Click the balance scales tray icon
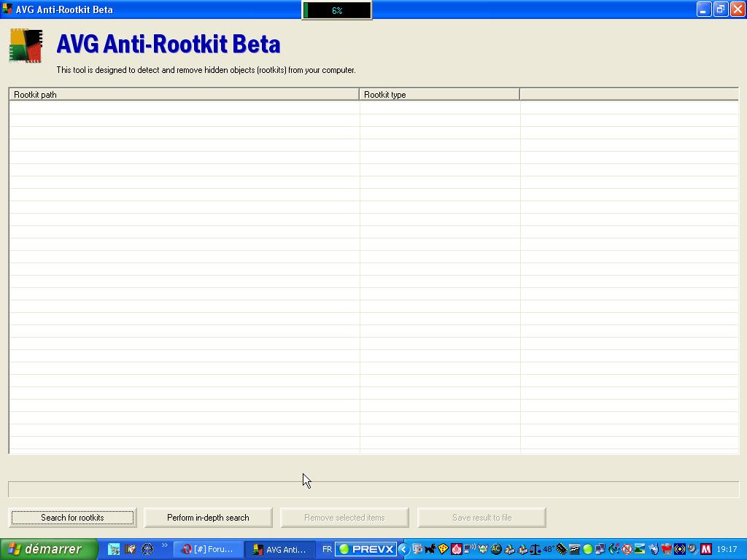 [x=535, y=549]
